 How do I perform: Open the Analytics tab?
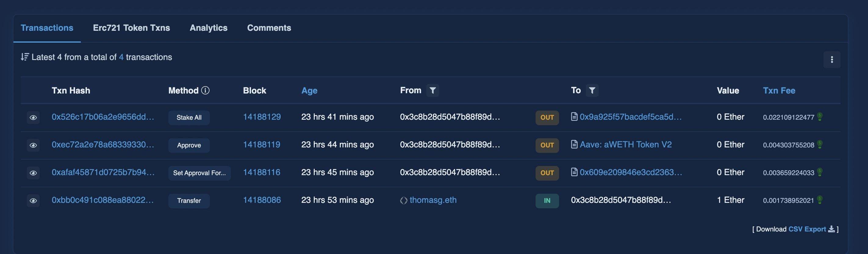[209, 28]
